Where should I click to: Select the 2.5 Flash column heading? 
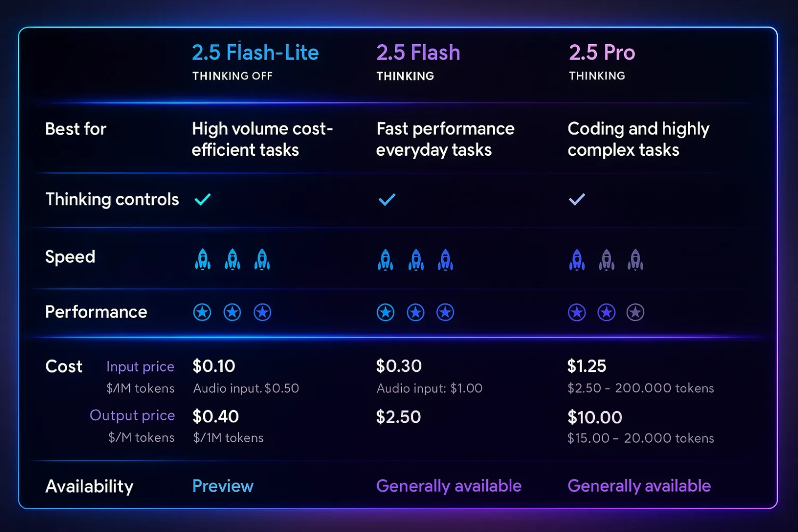point(418,53)
